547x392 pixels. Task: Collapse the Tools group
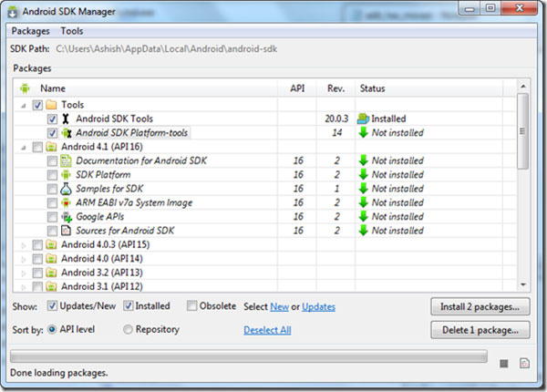tap(24, 106)
